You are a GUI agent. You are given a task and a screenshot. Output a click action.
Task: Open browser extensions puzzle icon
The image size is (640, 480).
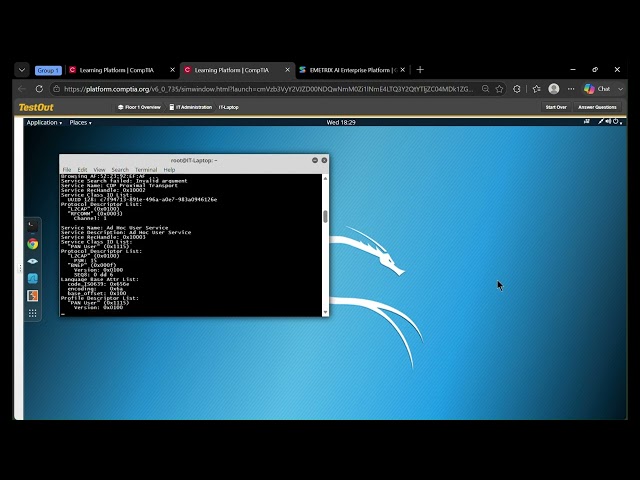coord(517,89)
